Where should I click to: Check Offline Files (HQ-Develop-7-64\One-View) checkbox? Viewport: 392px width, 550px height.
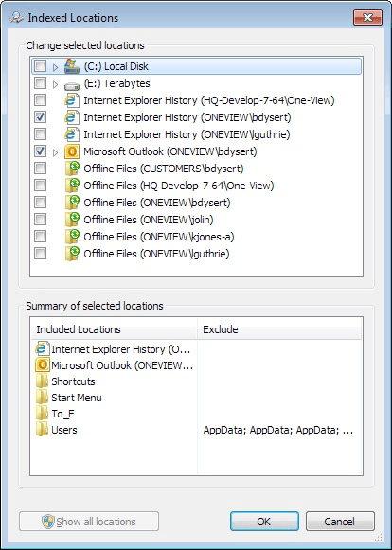40,186
